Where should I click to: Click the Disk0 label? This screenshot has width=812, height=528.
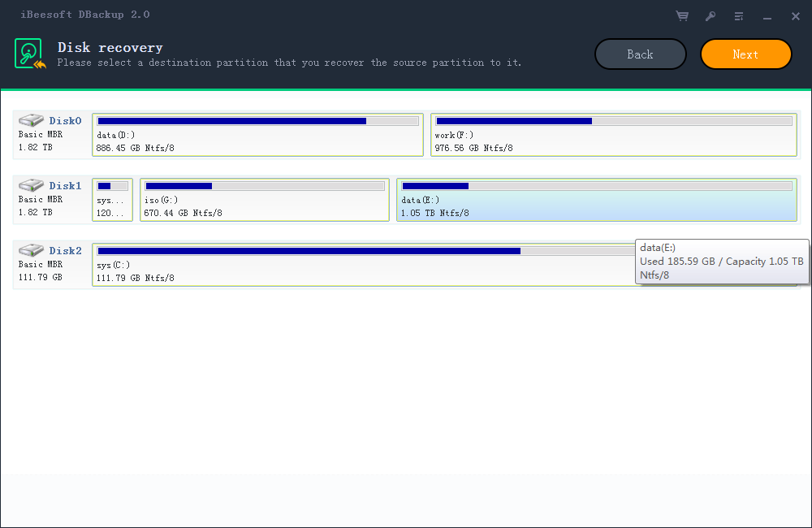(x=65, y=121)
